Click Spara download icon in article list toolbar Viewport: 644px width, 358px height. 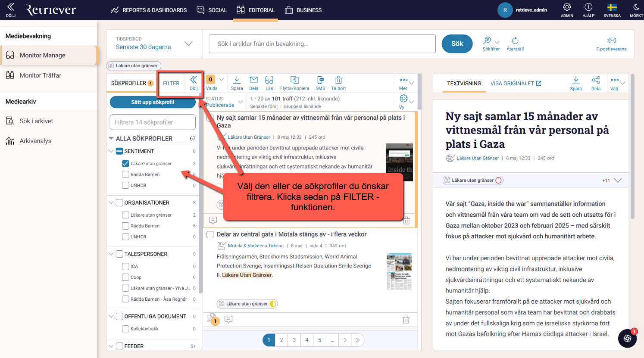[237, 83]
